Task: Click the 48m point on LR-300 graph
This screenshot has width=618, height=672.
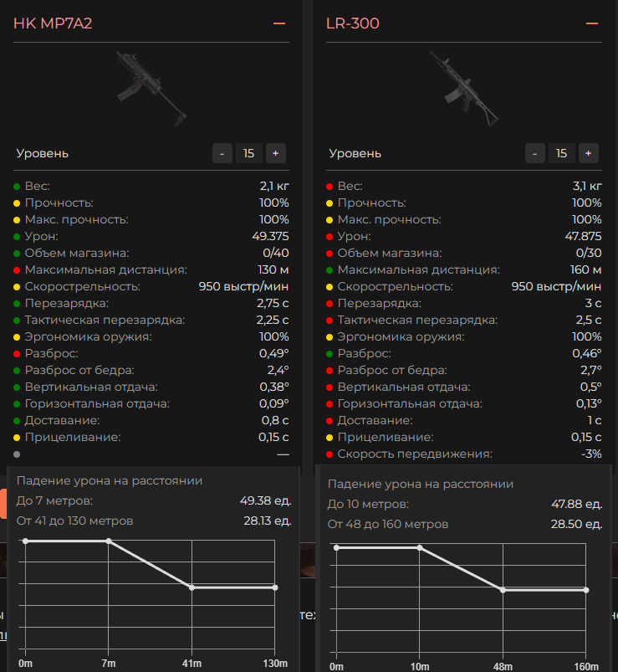Action: pyautogui.click(x=503, y=590)
